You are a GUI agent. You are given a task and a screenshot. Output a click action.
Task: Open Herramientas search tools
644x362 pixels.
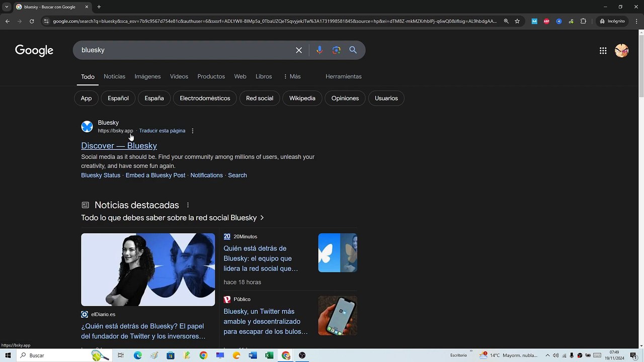pyautogui.click(x=344, y=76)
